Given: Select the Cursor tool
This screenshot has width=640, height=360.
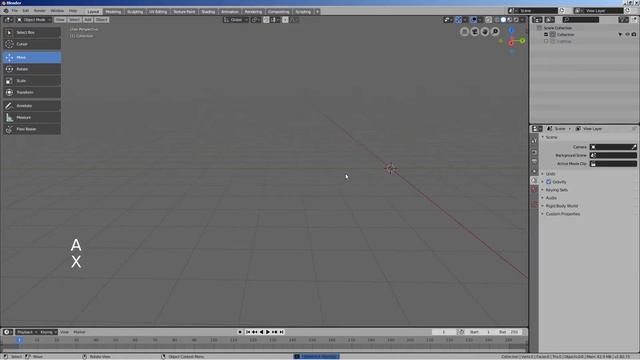Looking at the screenshot, I should pos(32,44).
